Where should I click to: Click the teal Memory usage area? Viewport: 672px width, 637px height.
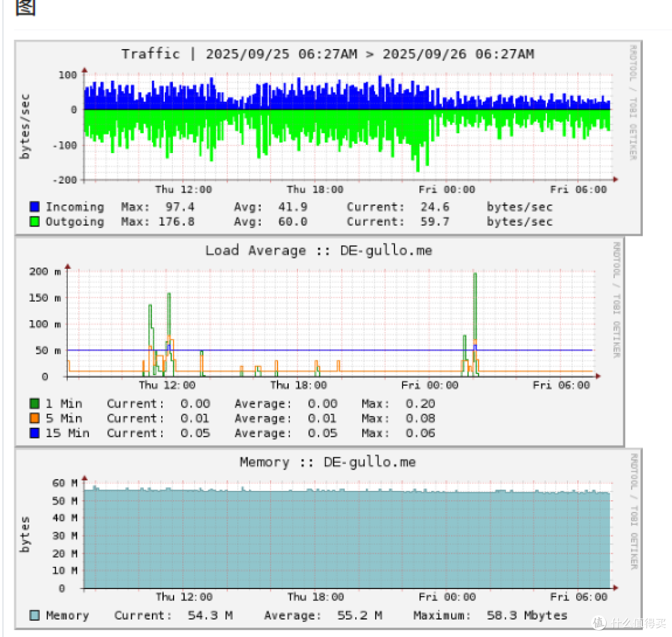point(347,539)
